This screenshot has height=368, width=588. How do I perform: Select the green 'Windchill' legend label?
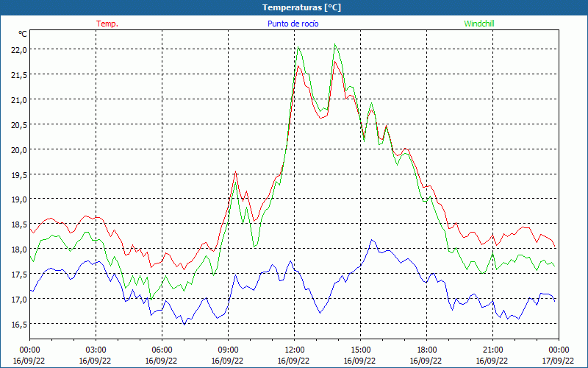click(479, 24)
